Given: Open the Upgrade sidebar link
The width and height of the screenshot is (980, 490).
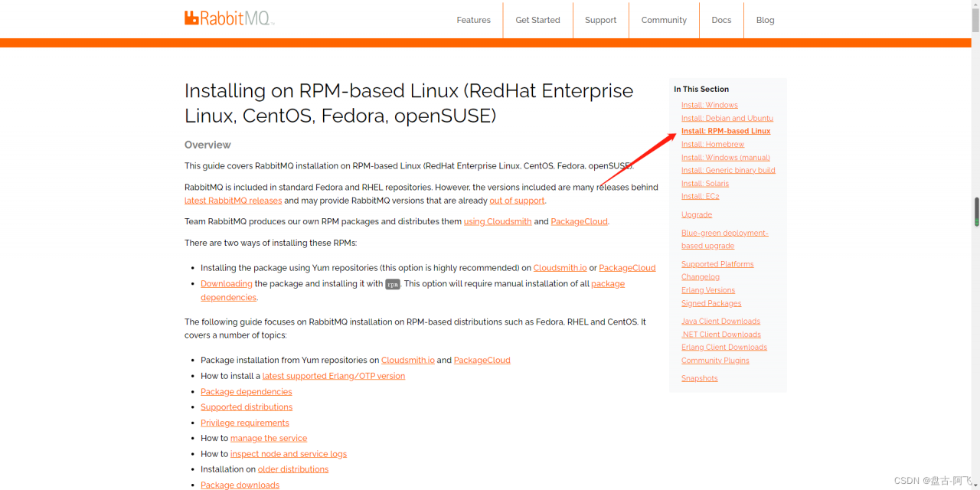Looking at the screenshot, I should 697,214.
